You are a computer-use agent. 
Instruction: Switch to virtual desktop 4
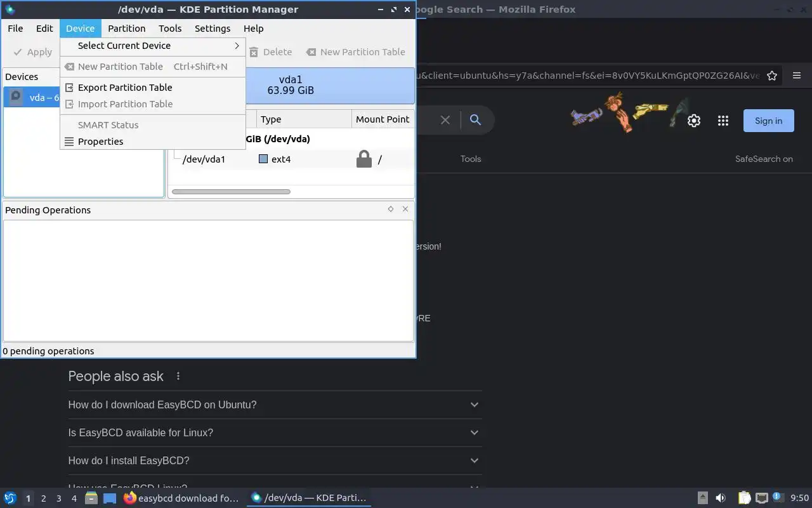[74, 498]
